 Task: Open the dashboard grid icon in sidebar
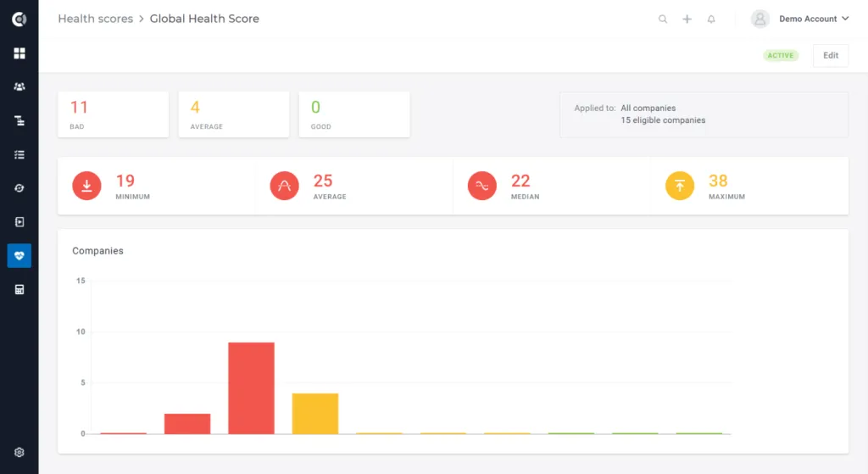[x=19, y=53]
